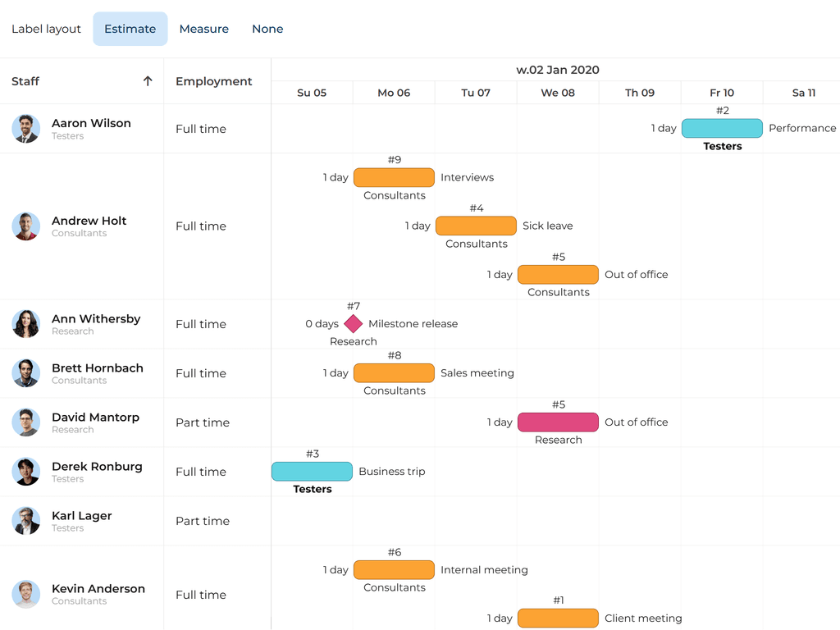Click the Milestone release diamond marker
Screen dimensions: 840x630
354,324
